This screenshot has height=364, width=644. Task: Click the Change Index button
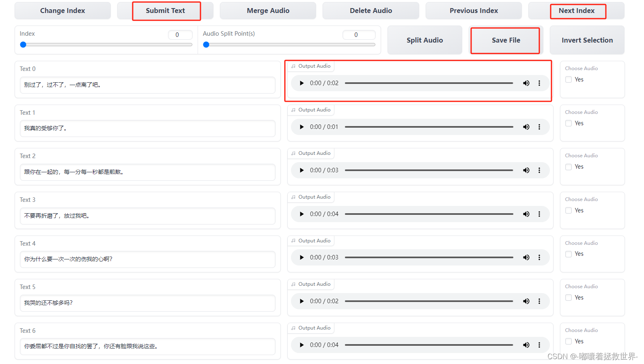coord(62,11)
